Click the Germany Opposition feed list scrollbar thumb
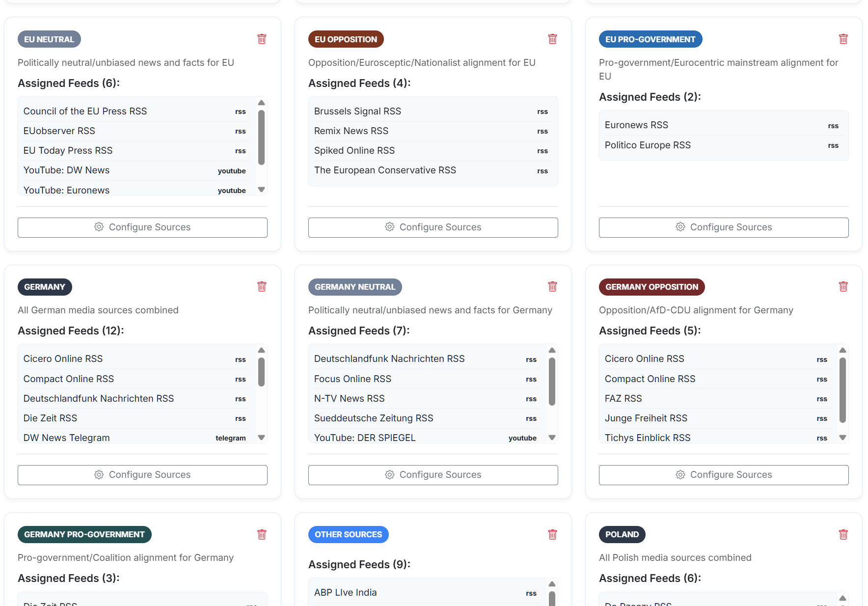 [x=842, y=390]
